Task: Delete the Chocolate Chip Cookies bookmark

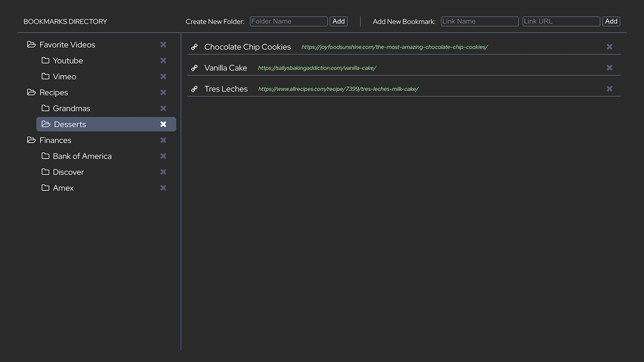Action: pyautogui.click(x=610, y=47)
